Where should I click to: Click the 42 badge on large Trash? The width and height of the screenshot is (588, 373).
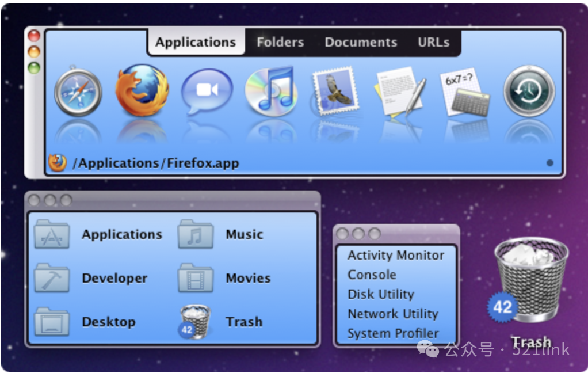point(502,307)
